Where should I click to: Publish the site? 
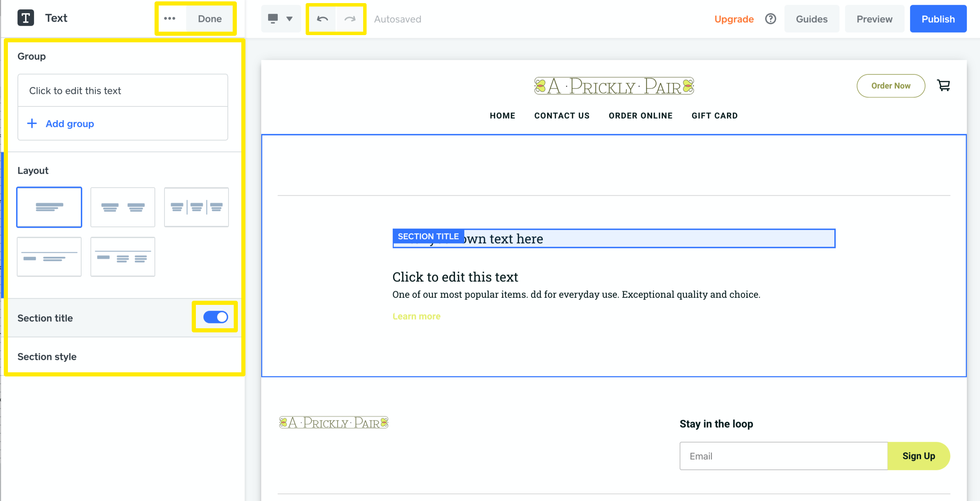click(938, 19)
